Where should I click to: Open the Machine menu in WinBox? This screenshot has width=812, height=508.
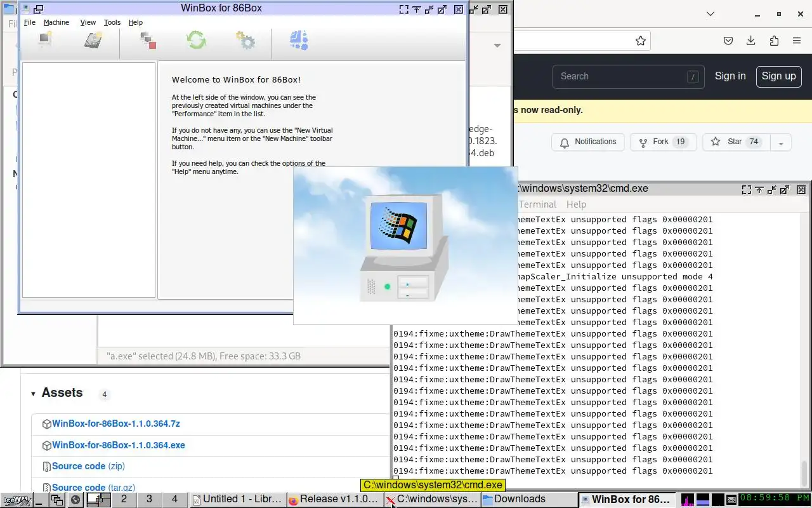pyautogui.click(x=56, y=22)
